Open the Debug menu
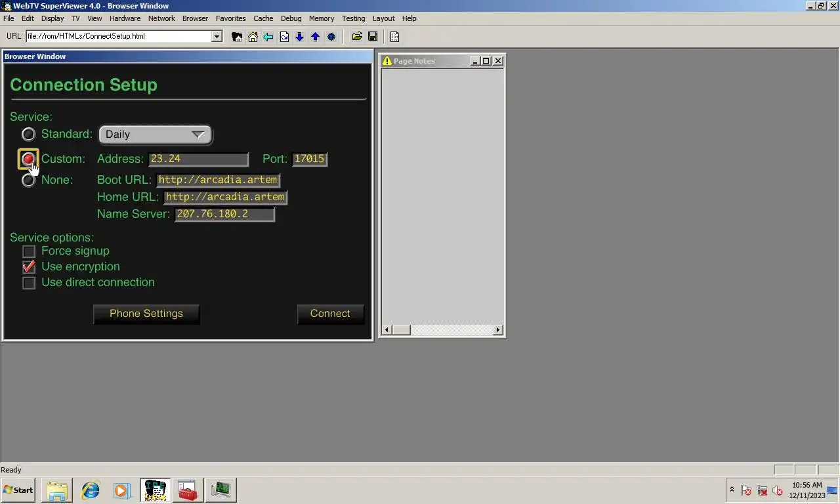840x504 pixels. pyautogui.click(x=291, y=18)
